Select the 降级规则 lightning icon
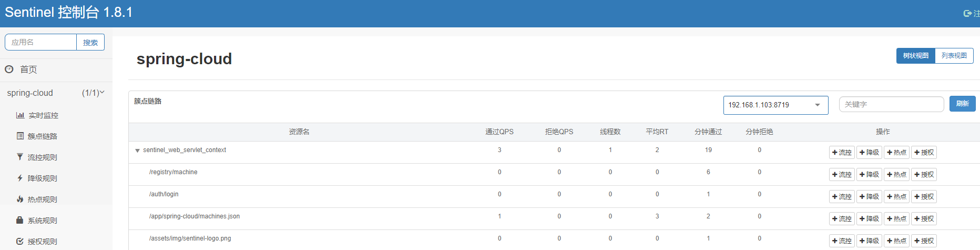The image size is (980, 250). [20, 178]
